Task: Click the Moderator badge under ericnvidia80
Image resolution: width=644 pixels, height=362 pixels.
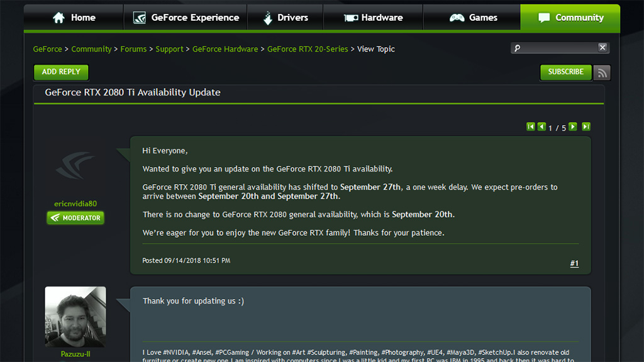Action: (x=75, y=218)
